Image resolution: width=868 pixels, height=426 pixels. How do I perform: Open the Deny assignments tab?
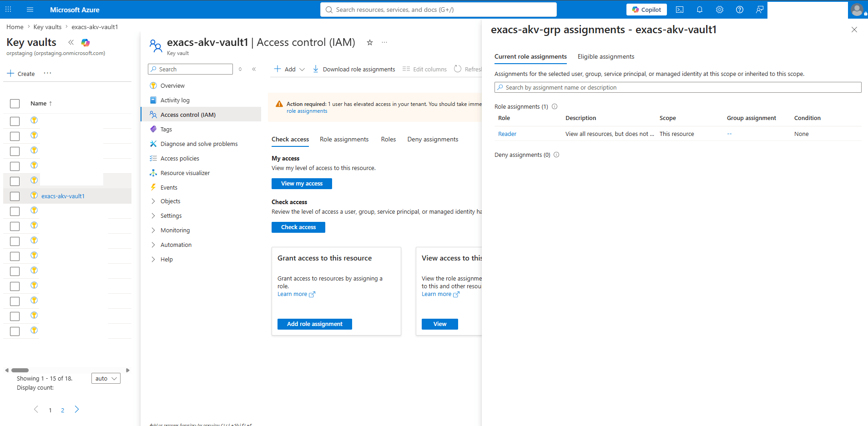click(433, 139)
